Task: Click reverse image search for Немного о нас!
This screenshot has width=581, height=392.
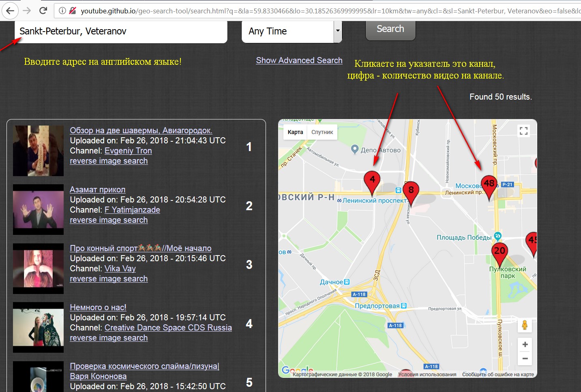Action: (109, 338)
